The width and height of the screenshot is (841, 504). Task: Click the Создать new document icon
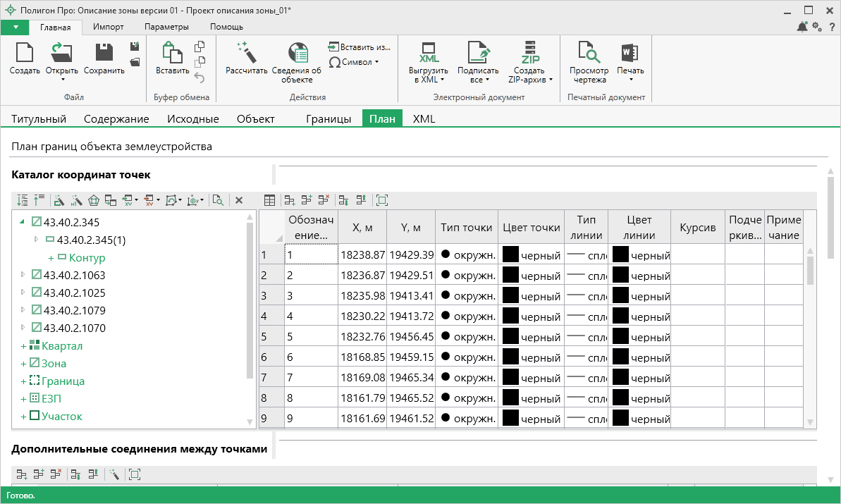pyautogui.click(x=25, y=52)
